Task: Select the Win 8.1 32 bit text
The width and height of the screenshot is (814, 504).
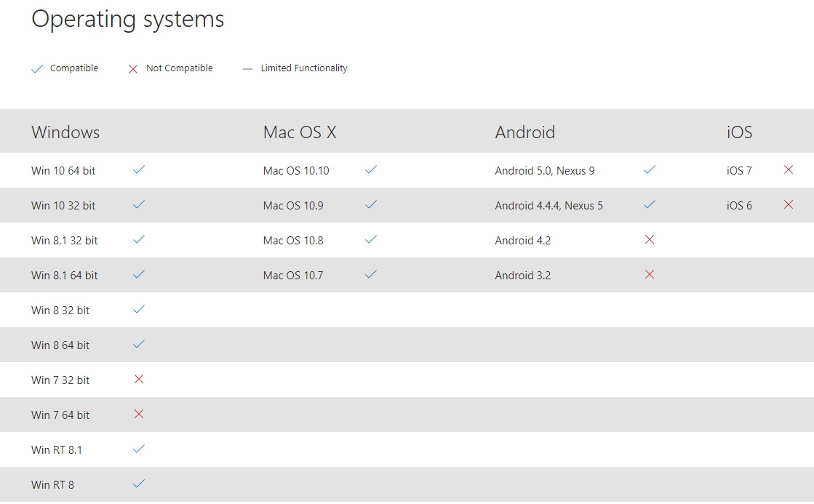Action: point(64,240)
